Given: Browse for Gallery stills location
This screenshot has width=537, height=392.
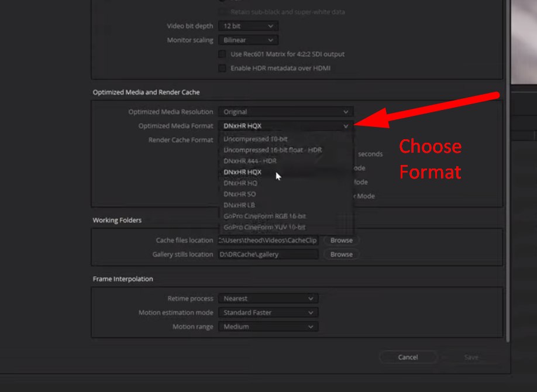Looking at the screenshot, I should click(x=340, y=254).
